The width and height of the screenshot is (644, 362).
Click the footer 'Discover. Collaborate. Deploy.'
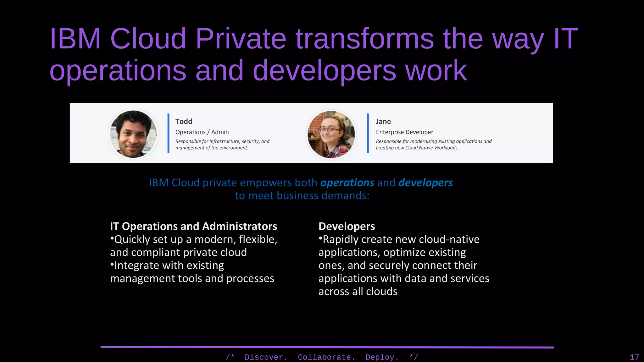point(322,357)
